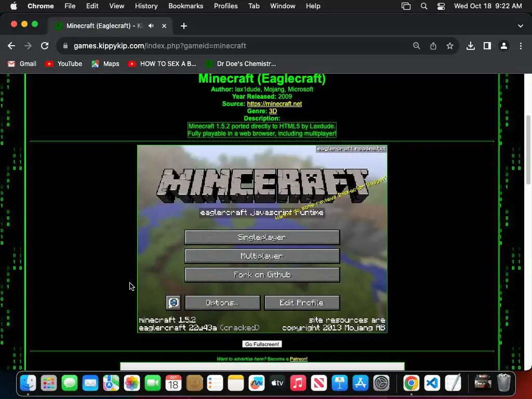Follow the 3D genre link
The height and width of the screenshot is (399, 532).
click(273, 111)
